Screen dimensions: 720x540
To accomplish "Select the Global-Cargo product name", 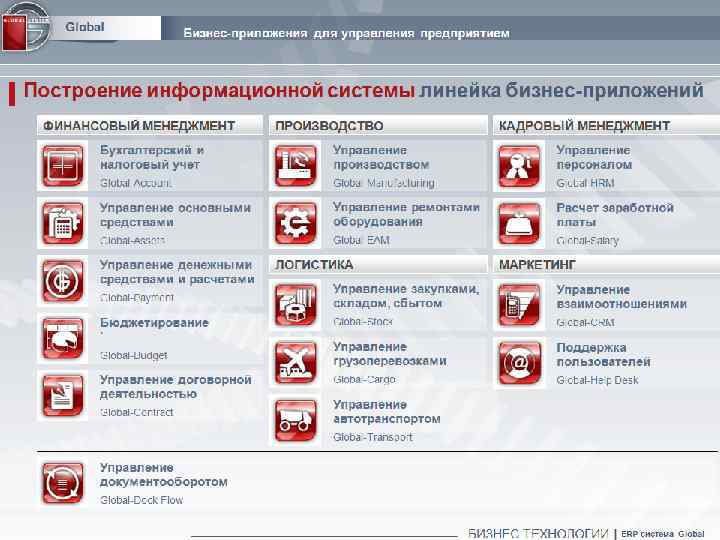I will [x=364, y=380].
